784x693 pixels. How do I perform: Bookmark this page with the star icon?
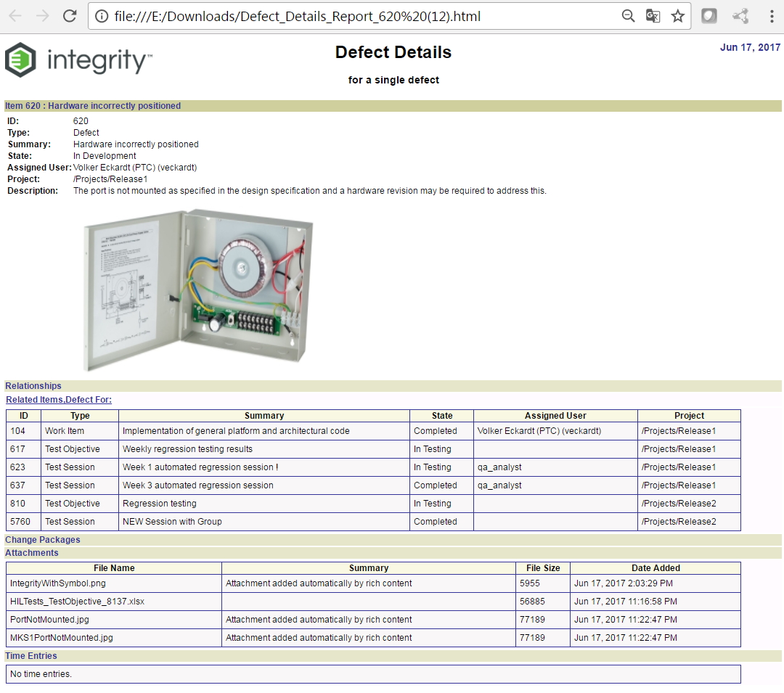[x=677, y=16]
